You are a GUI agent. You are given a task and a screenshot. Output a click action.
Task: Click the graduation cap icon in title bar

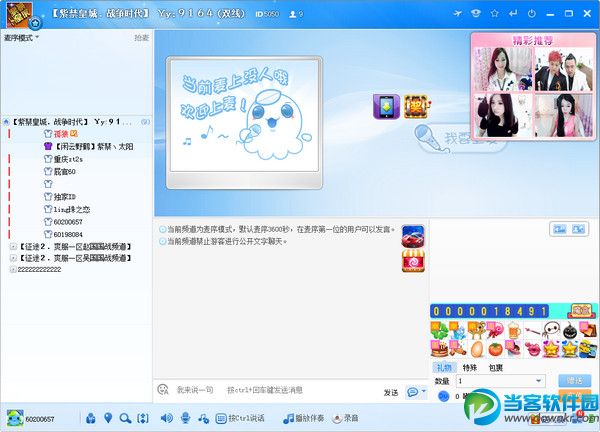476,14
